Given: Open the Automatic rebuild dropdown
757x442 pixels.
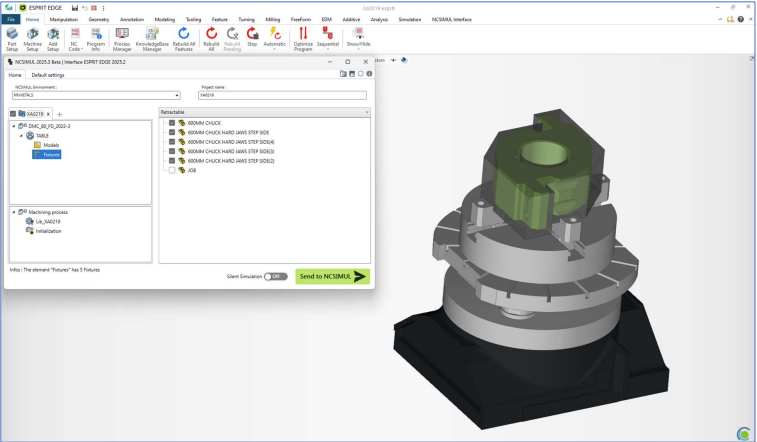Looking at the screenshot, I should tap(274, 39).
